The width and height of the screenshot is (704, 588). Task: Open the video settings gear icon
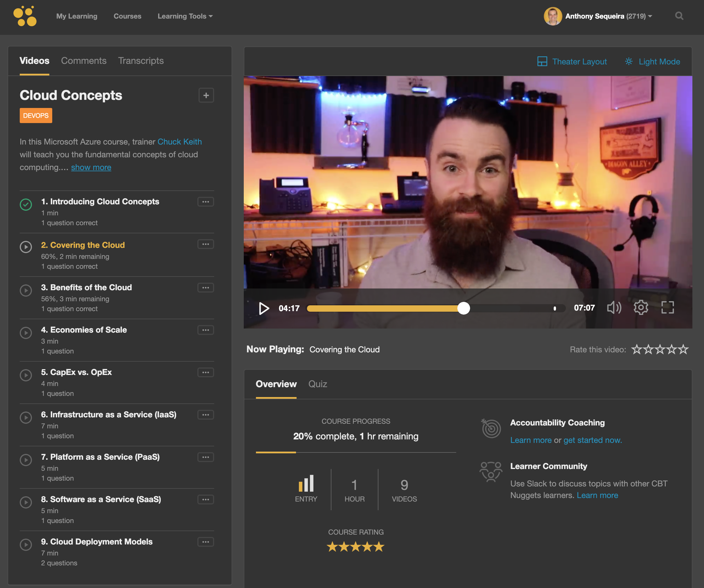point(641,307)
